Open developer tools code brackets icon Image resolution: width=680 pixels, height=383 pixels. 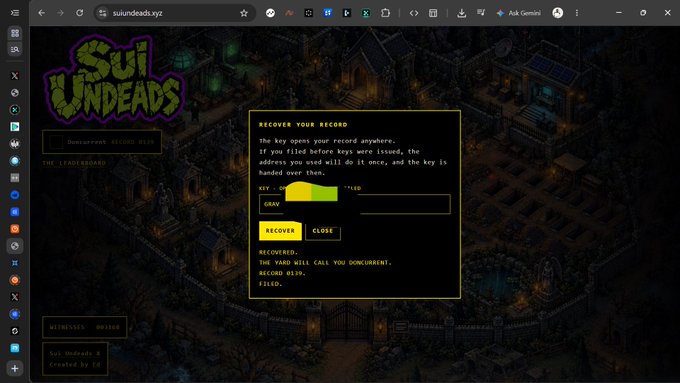tap(414, 13)
